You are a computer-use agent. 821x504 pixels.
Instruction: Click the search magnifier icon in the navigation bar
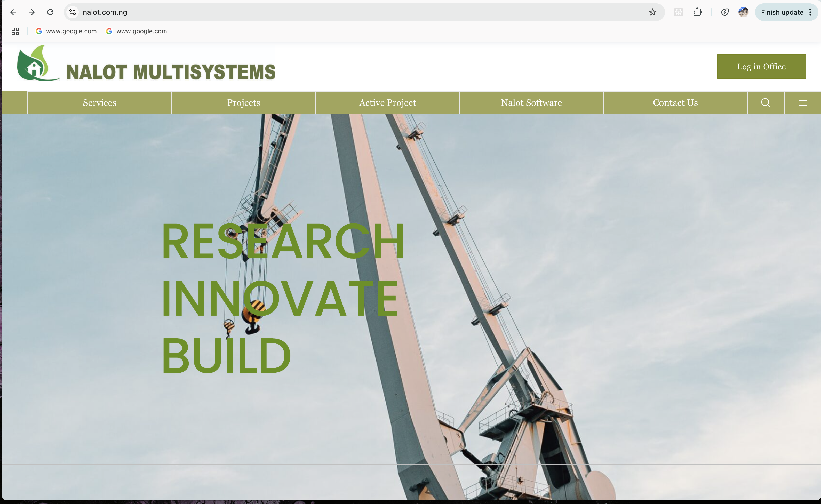pyautogui.click(x=766, y=103)
